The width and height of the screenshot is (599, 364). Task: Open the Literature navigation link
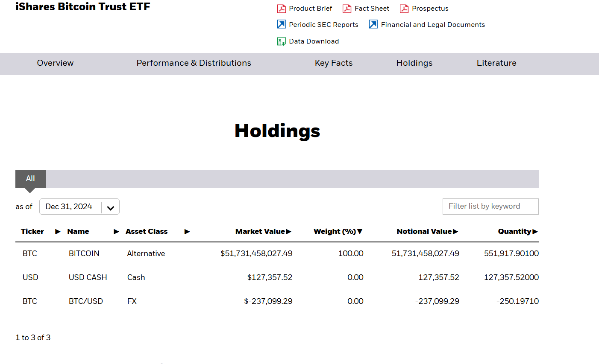click(x=496, y=63)
